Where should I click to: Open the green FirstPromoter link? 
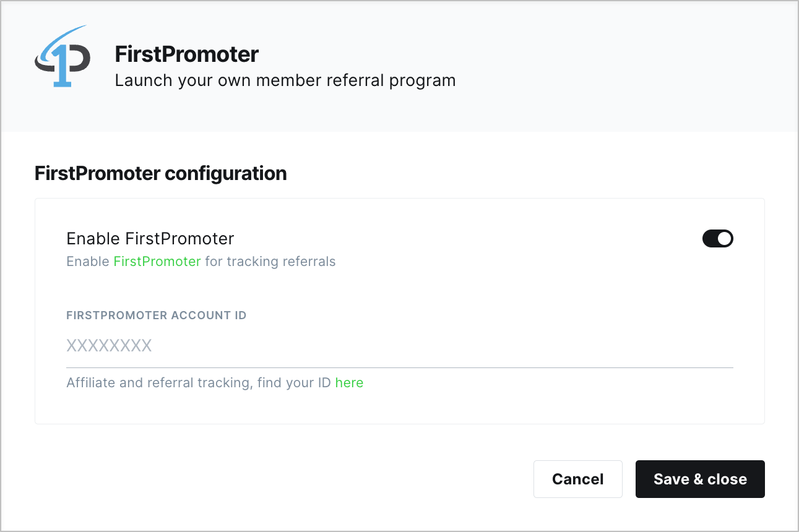[157, 262]
